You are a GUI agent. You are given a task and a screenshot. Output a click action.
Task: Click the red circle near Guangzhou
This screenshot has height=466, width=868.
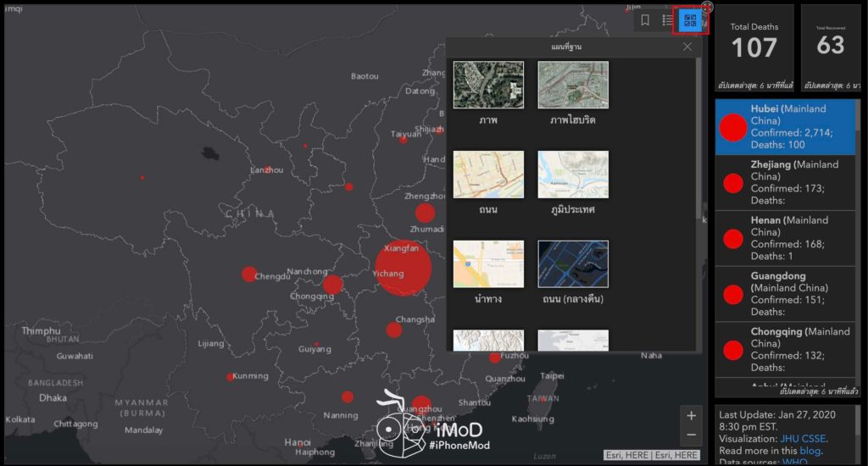tap(421, 404)
